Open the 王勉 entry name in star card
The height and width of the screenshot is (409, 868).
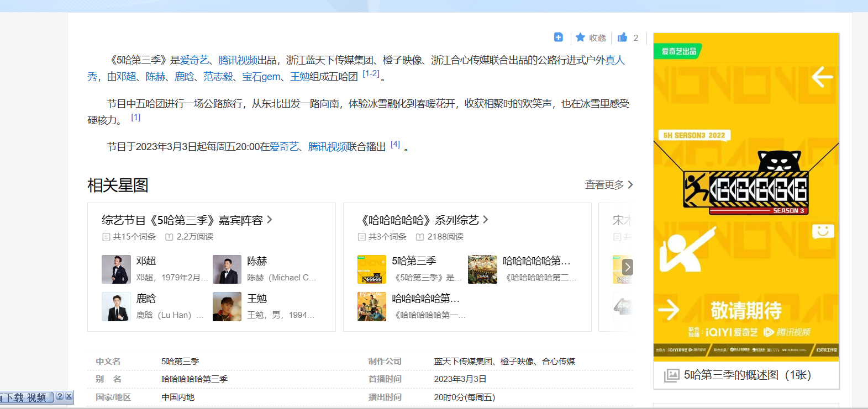[257, 299]
